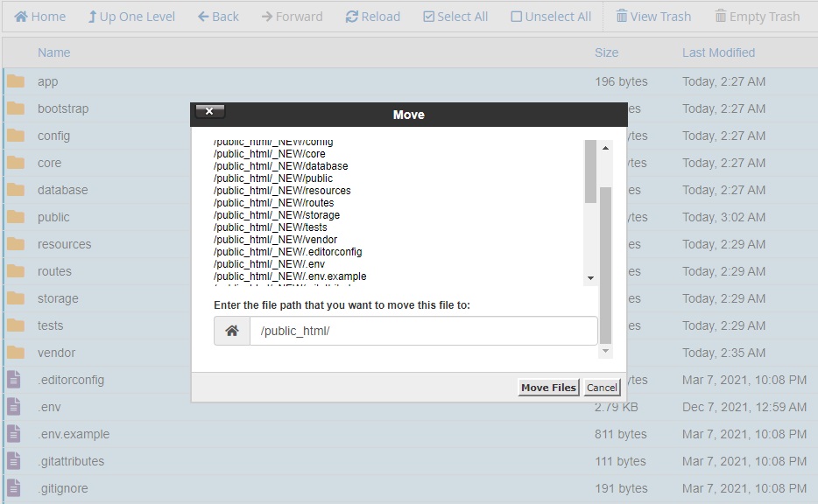Select the .gitignore file icon
Viewport: 818px width, 504px height.
[14, 488]
